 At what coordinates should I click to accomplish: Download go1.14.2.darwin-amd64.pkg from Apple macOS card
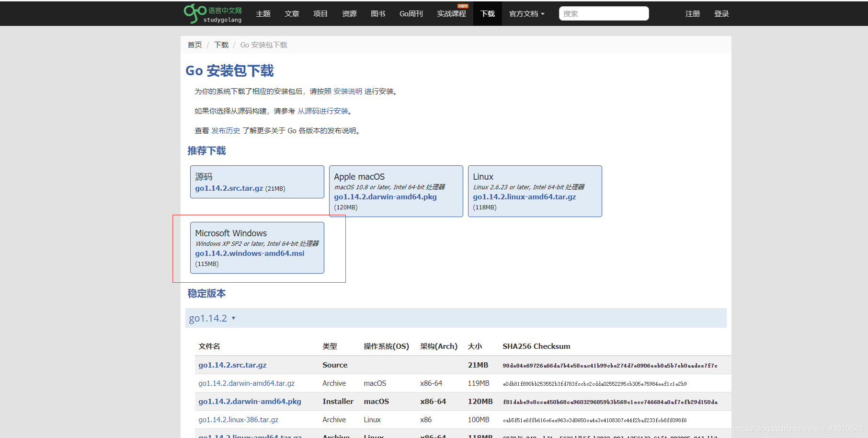pyautogui.click(x=386, y=197)
